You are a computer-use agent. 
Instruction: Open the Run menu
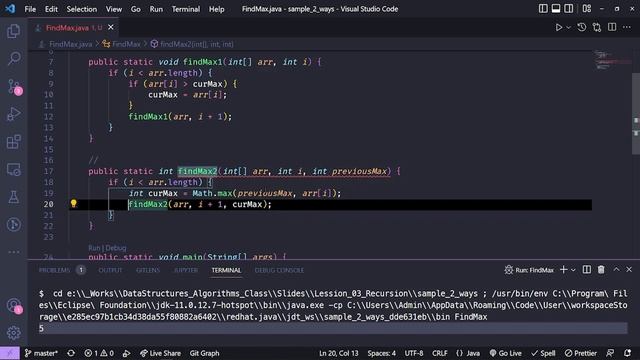[156, 9]
